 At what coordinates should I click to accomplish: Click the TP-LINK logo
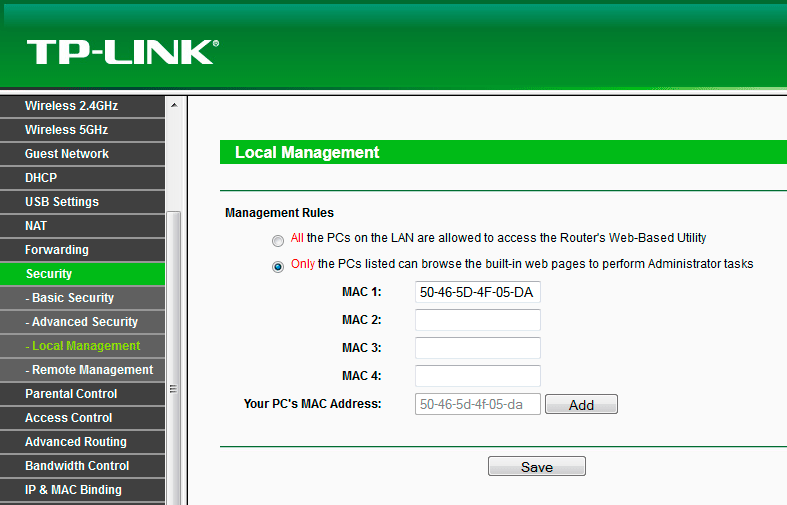pos(122,52)
